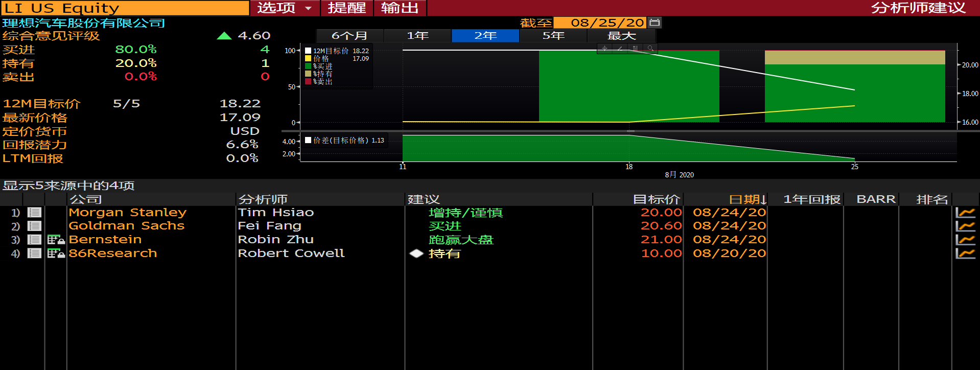Switch chart range to 1年
The image size is (980, 370).
pyautogui.click(x=417, y=36)
